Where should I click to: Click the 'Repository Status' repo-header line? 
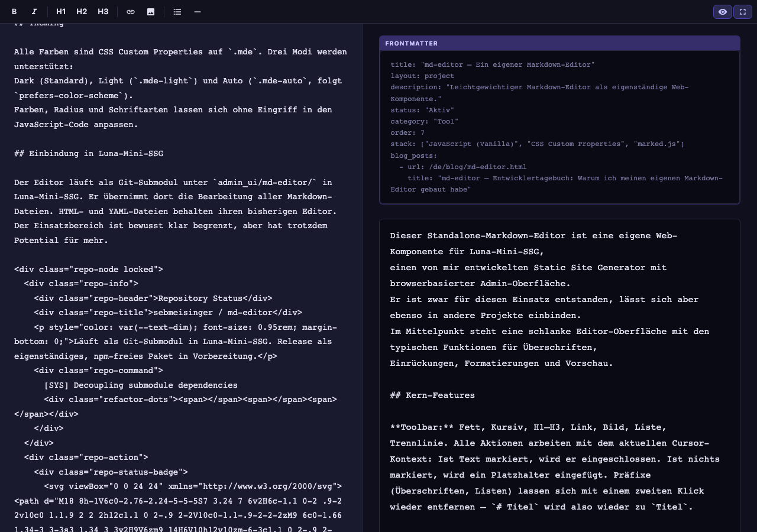[153, 299]
